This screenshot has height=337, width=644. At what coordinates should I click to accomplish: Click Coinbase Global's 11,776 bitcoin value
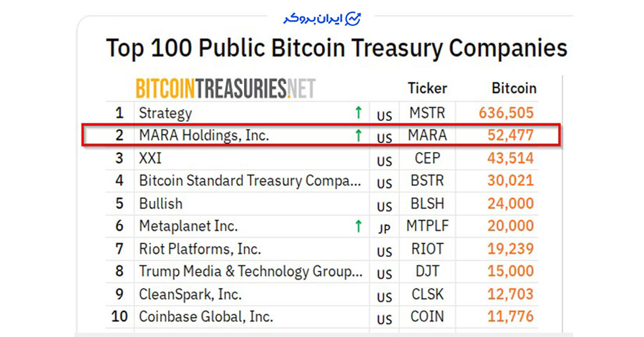point(511,316)
